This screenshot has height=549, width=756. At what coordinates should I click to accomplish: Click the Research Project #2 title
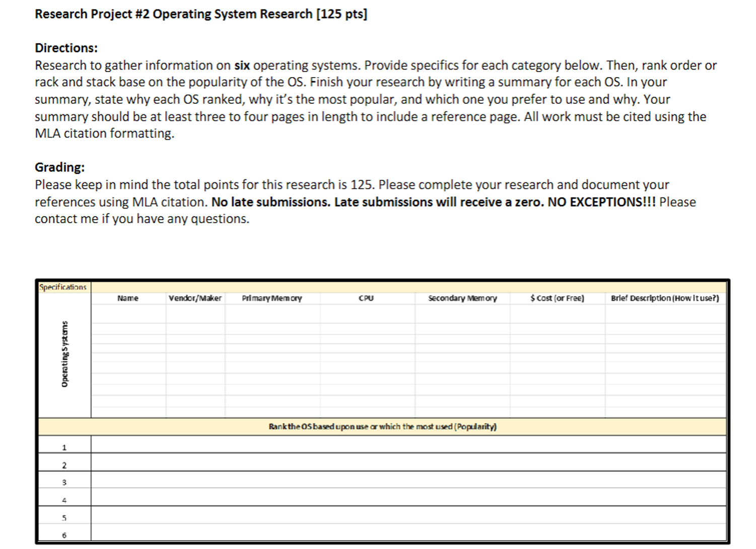200,14
